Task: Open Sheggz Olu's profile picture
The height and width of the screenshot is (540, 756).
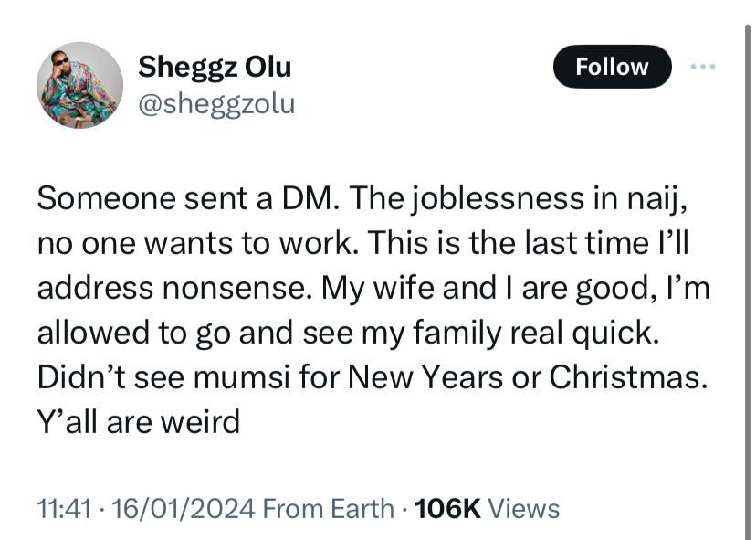Action: [79, 85]
